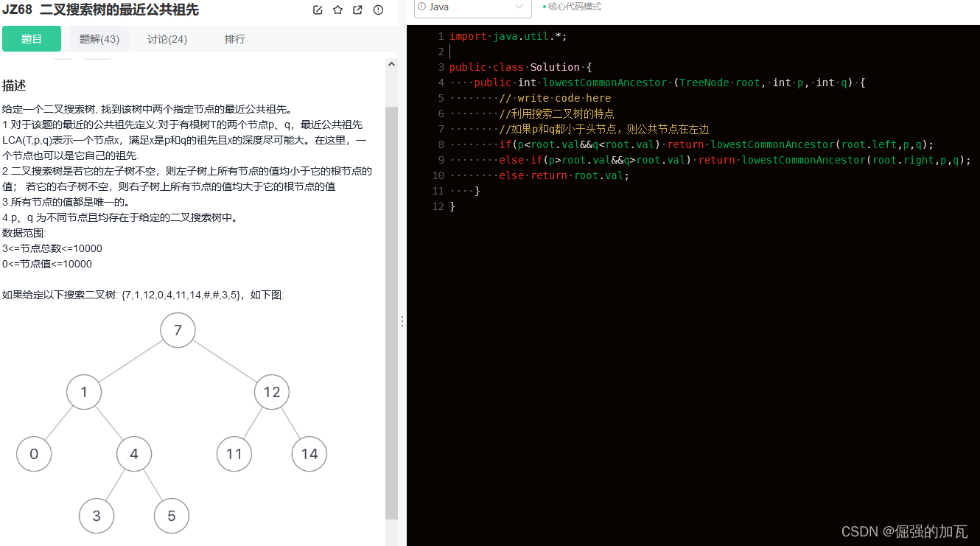
Task: Open the 讨论(24) tab
Action: tap(167, 39)
